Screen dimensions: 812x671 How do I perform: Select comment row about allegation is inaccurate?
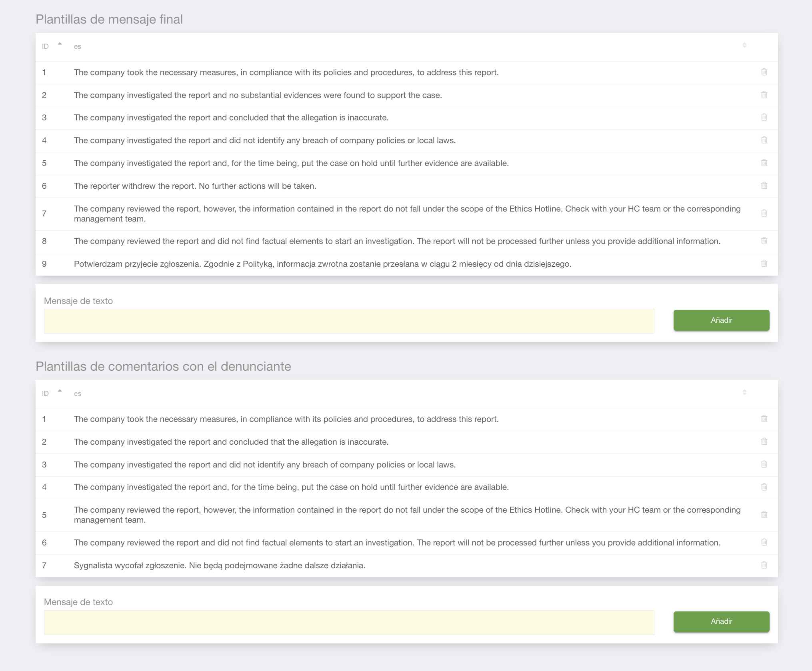coord(231,442)
